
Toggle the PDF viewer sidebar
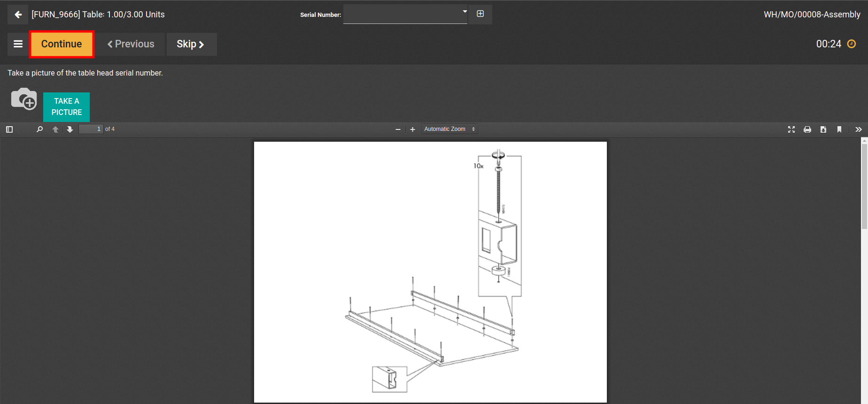pos(9,130)
